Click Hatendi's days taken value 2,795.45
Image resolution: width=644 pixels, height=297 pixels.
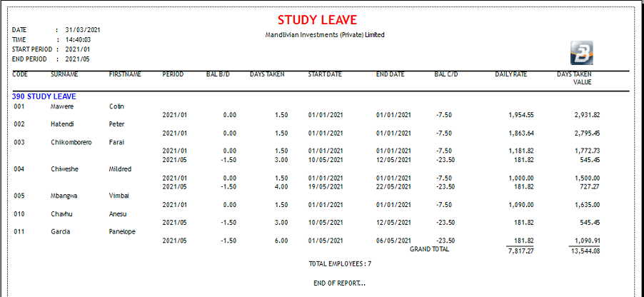pos(587,133)
